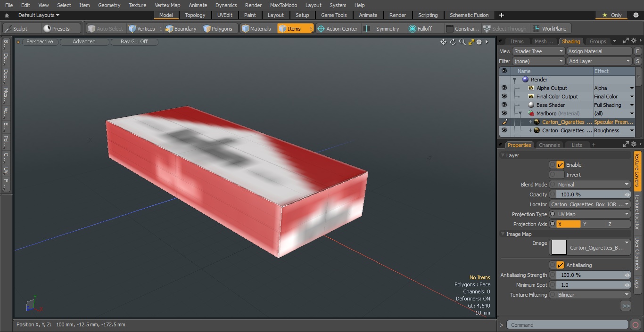The height and width of the screenshot is (332, 644).
Task: Click the viewport zoom magnifier icon
Action: (462, 42)
